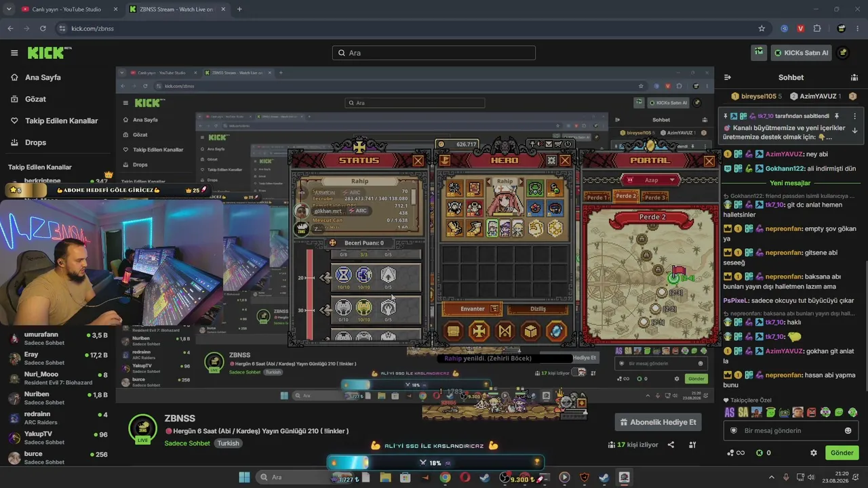
Task: Open chat settings gear next to Gönder
Action: (814, 453)
